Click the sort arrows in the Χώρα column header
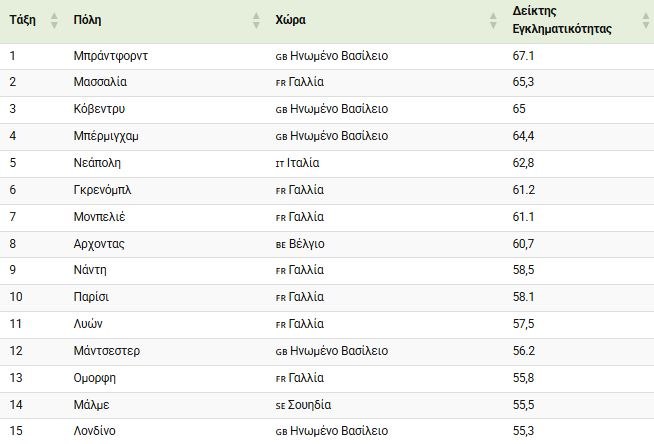The width and height of the screenshot is (654, 444). [x=493, y=20]
